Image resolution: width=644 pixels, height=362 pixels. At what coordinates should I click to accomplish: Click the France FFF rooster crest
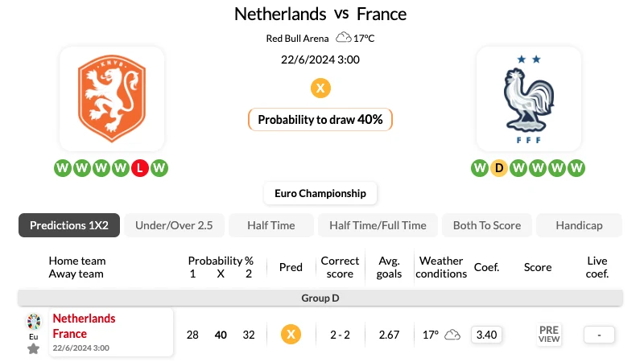coord(529,99)
